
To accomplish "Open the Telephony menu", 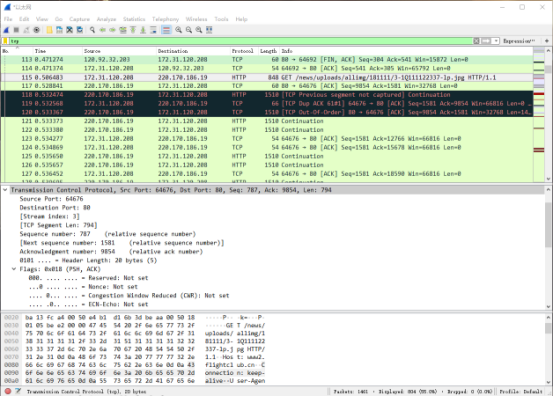I will [x=165, y=19].
